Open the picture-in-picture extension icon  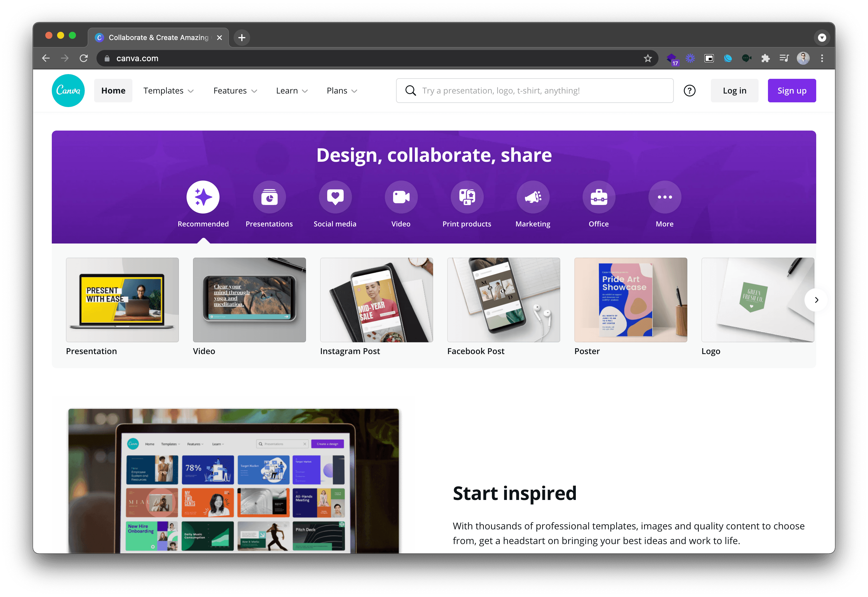(709, 58)
